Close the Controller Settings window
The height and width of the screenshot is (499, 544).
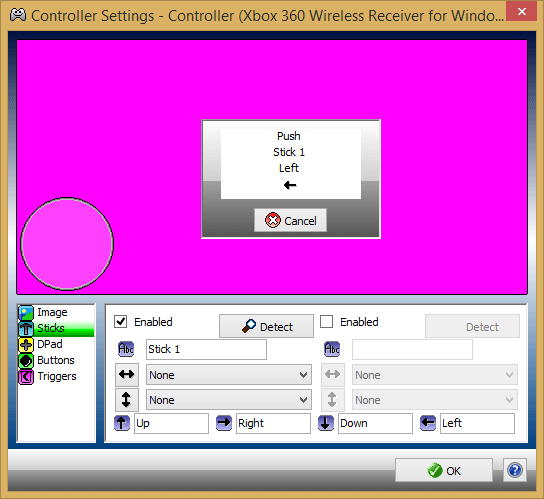click(521, 11)
